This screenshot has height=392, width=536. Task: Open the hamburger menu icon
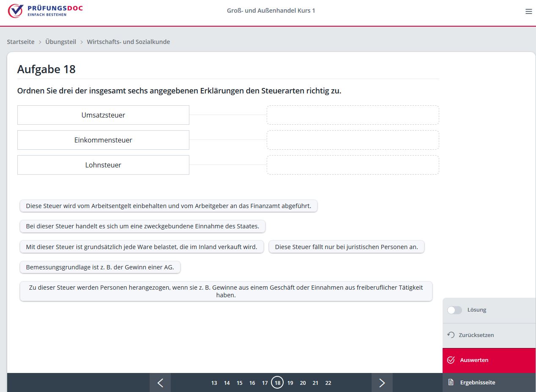click(x=528, y=11)
